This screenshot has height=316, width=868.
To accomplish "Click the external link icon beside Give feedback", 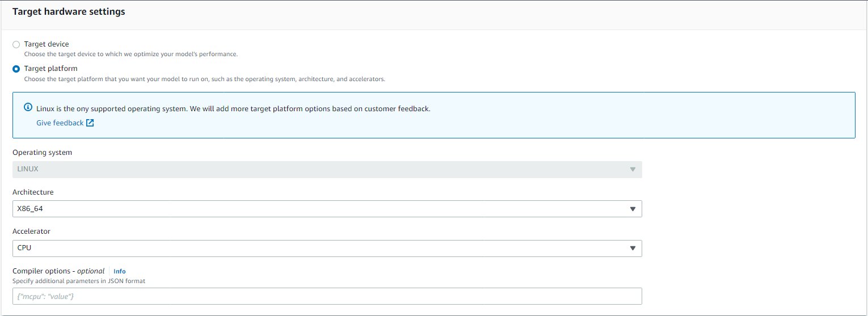I will coord(90,123).
